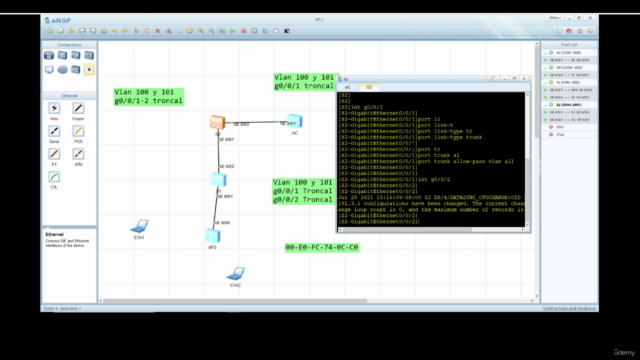Collapse the S1 entry in Port List

click(x=545, y=82)
